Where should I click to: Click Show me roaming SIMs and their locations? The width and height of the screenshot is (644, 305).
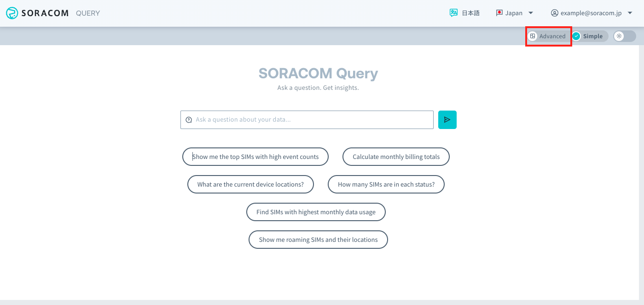(x=318, y=240)
